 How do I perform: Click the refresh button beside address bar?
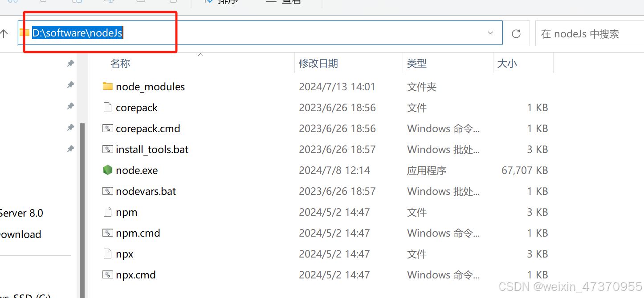click(x=516, y=34)
